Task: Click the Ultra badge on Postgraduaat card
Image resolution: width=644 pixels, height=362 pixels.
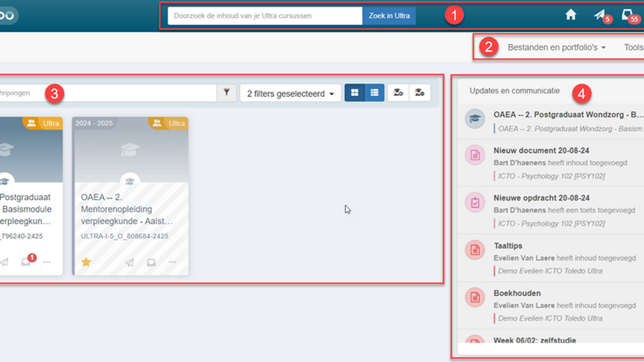Action: [43, 123]
